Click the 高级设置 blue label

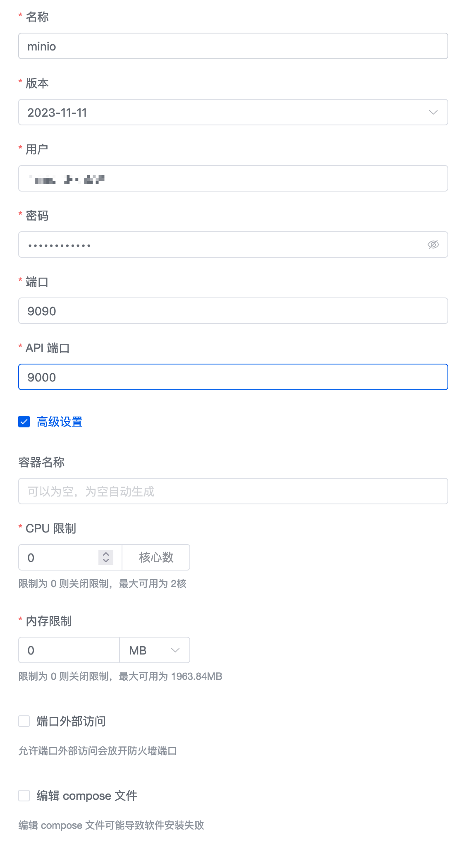point(60,422)
